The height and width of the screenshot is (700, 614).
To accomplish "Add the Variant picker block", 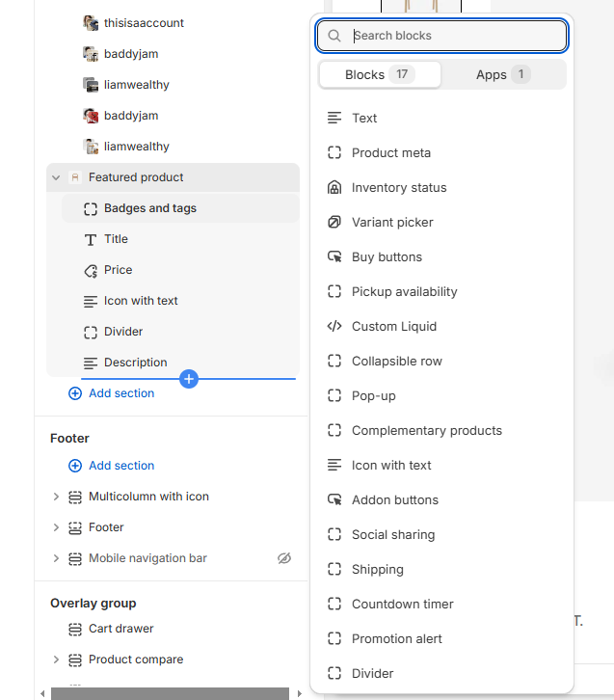I will pyautogui.click(x=441, y=223).
